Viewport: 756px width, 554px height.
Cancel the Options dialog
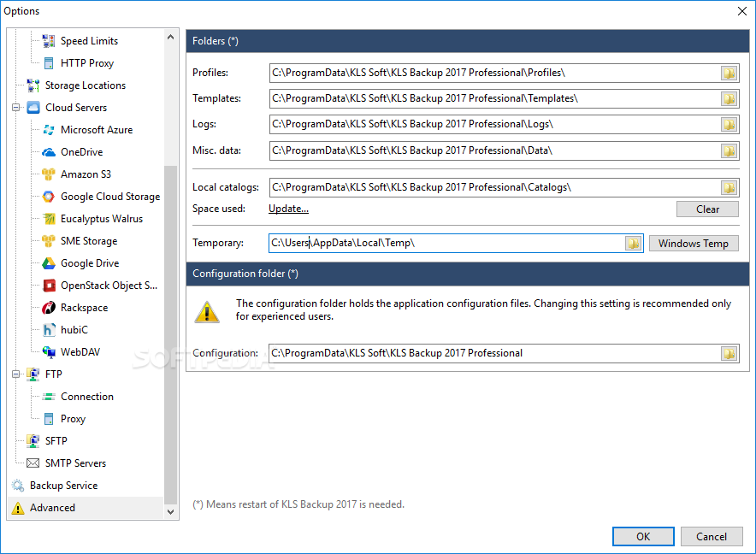pyautogui.click(x=712, y=537)
